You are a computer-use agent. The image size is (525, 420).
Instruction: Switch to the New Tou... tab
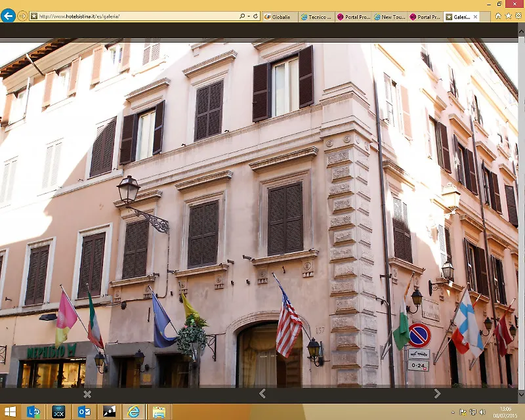(390, 17)
